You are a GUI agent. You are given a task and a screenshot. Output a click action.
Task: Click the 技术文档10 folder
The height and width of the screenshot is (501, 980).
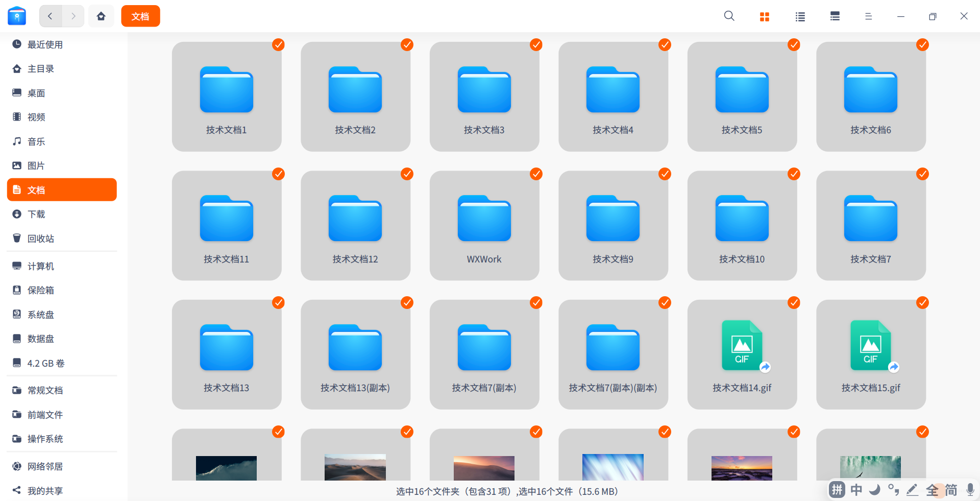[x=742, y=225]
